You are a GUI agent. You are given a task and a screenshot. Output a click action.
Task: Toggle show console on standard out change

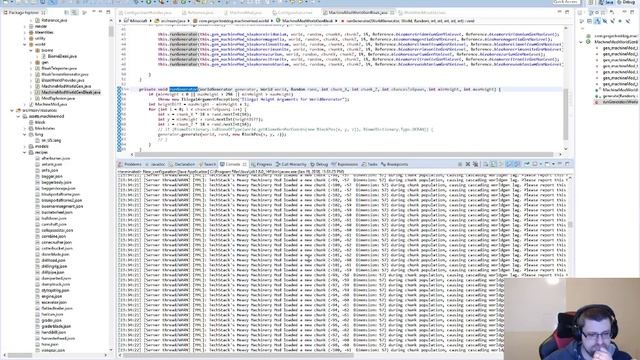[509, 164]
